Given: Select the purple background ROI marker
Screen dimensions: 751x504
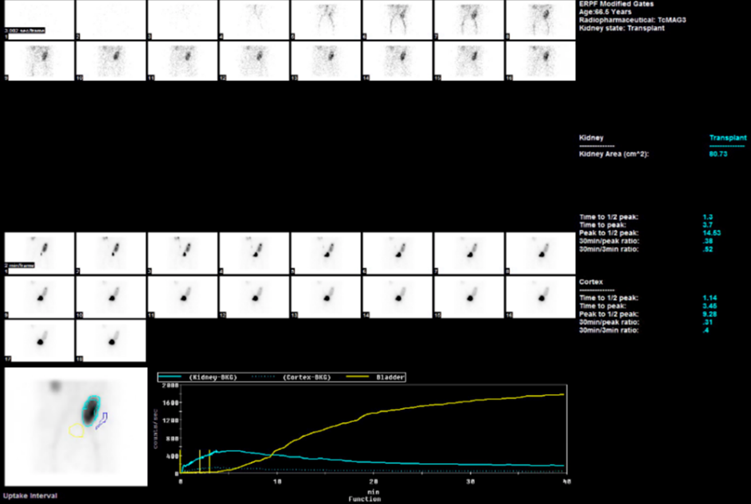Looking at the screenshot, I should [104, 418].
